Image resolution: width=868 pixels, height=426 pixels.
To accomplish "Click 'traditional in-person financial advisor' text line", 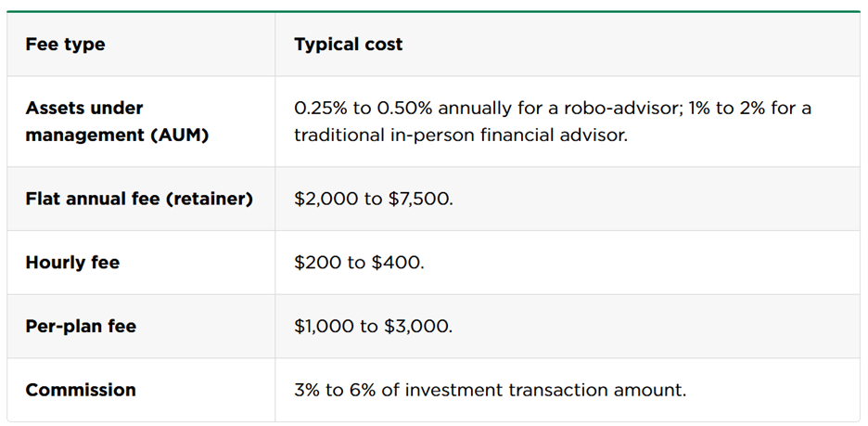I will point(459,136).
